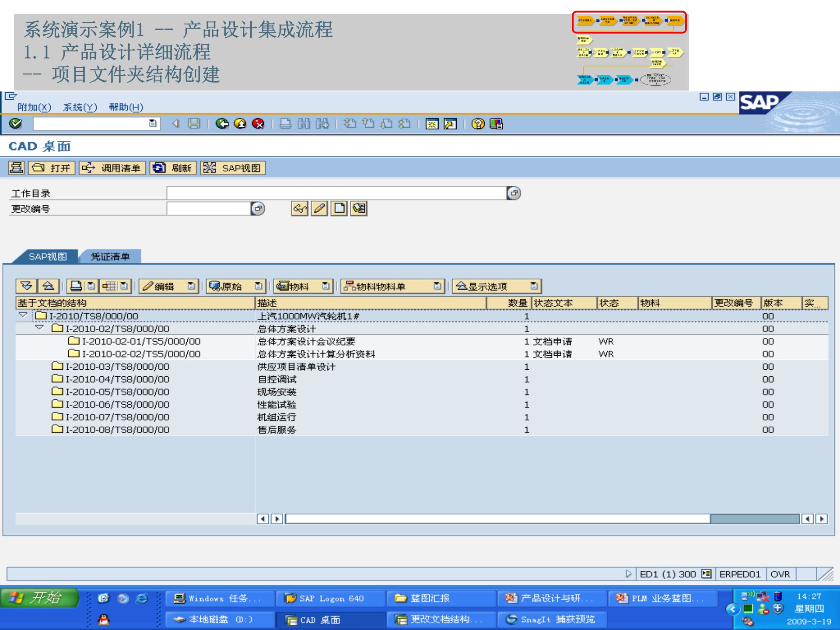
Task: Collapse the 总体方案设计 folder node
Action: point(40,329)
